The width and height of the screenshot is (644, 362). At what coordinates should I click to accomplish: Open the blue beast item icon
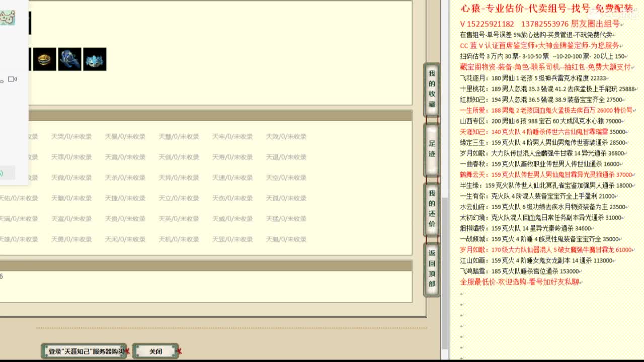click(70, 59)
